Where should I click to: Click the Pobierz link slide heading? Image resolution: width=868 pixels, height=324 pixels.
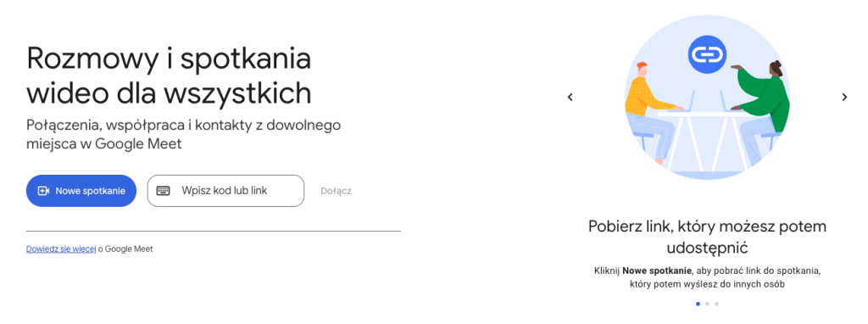pyautogui.click(x=707, y=237)
